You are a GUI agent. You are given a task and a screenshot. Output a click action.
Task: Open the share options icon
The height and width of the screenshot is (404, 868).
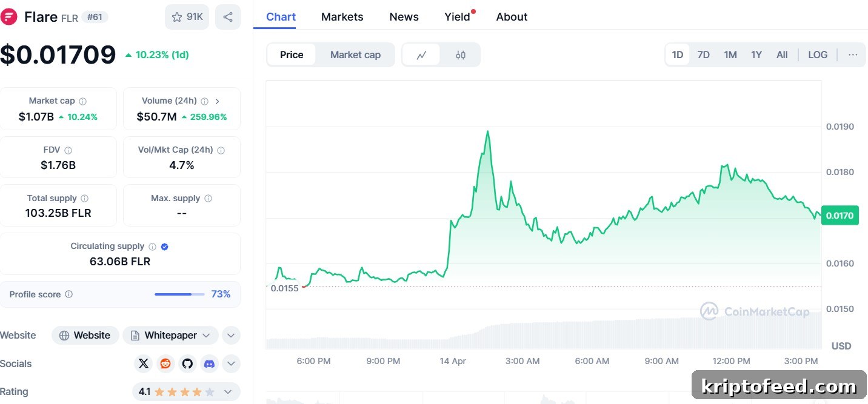point(228,17)
